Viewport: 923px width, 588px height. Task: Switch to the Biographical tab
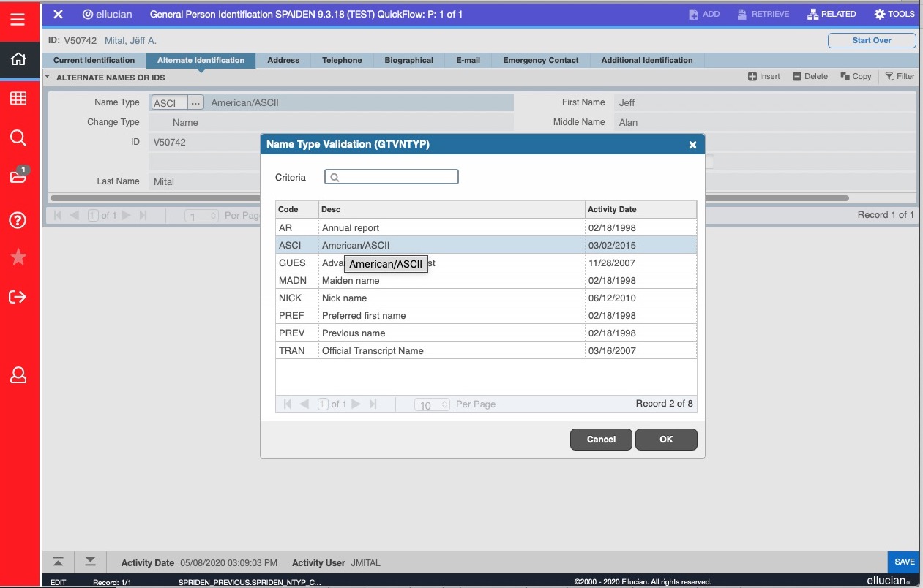coord(408,61)
